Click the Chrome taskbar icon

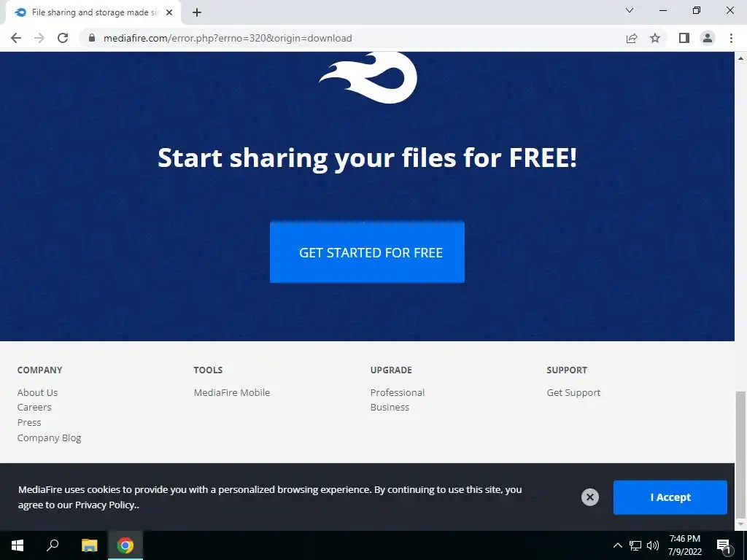click(x=125, y=545)
